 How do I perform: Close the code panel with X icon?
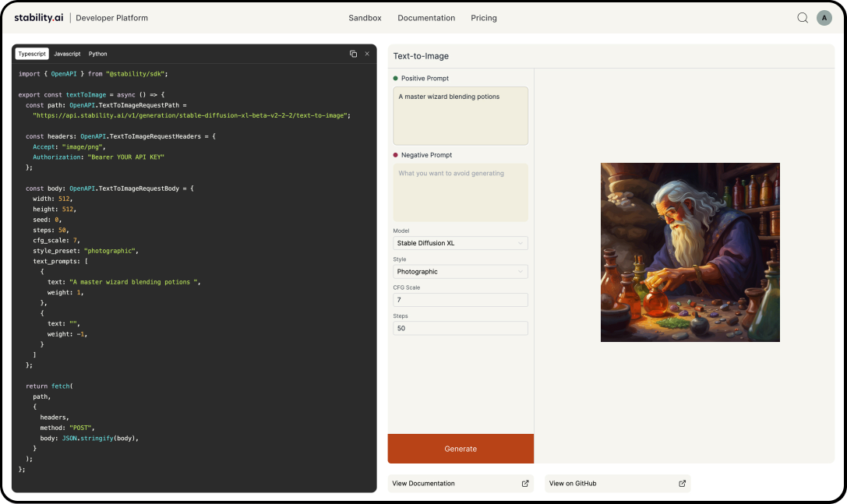pyautogui.click(x=367, y=54)
